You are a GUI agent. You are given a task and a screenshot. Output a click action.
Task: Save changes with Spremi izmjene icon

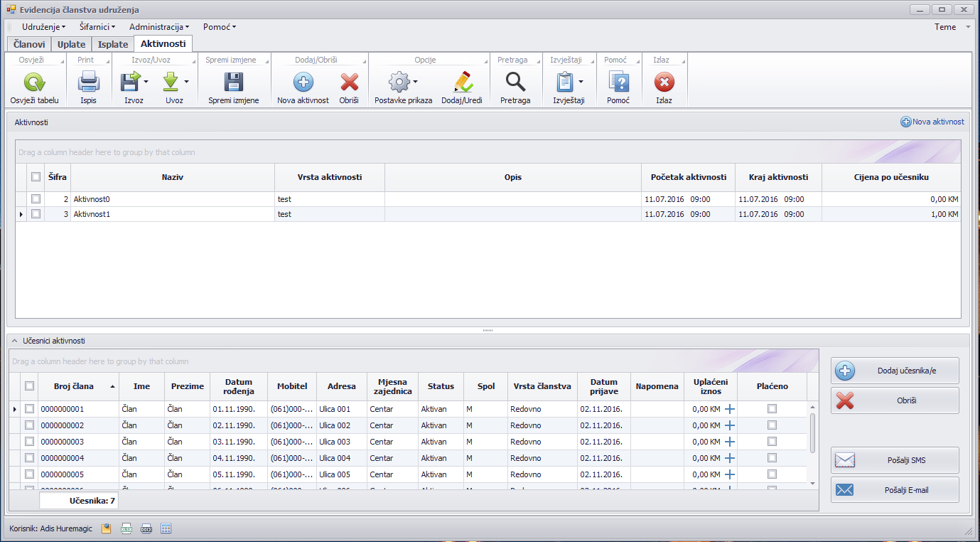(x=234, y=83)
